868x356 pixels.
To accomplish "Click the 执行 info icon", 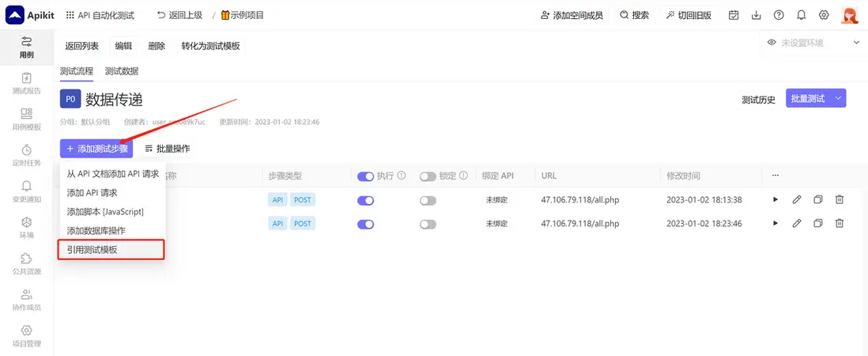I will click(402, 176).
